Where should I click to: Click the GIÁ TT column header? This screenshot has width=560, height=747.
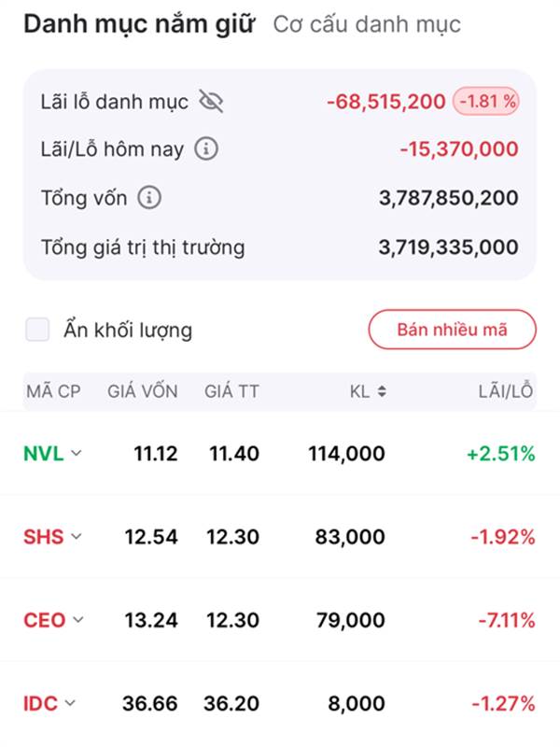(231, 391)
